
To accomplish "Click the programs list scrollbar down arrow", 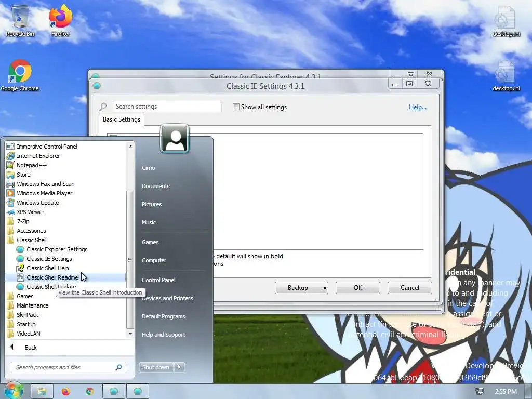I will pos(130,334).
